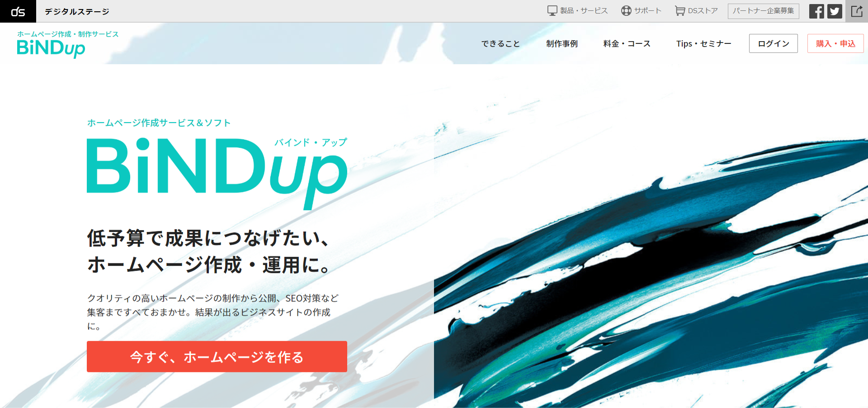This screenshot has height=408, width=868.
Task: Click the クオリティの高いホームページ description paragraph
Action: tap(212, 312)
